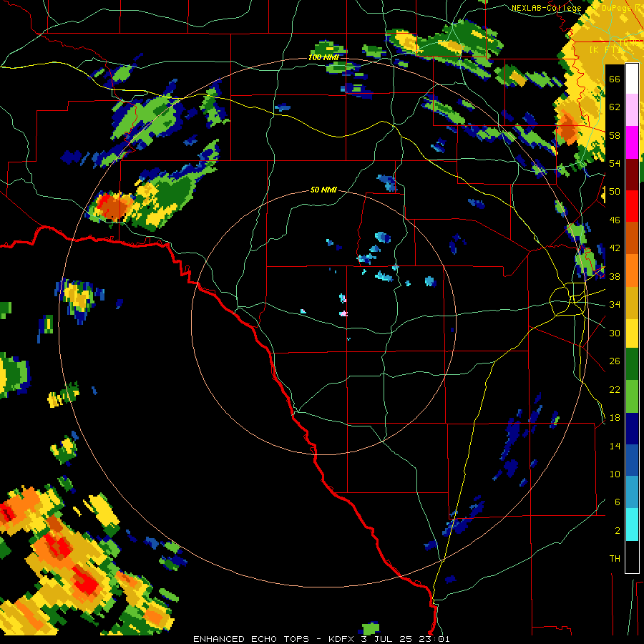The width and height of the screenshot is (644, 644).
Task: Select the magenta legend swatch near 58
Action: pyautogui.click(x=632, y=142)
